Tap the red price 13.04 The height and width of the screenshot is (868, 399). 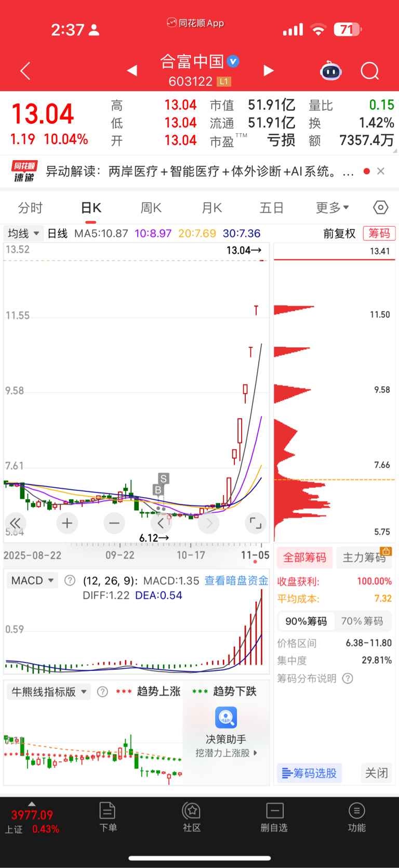pos(43,114)
